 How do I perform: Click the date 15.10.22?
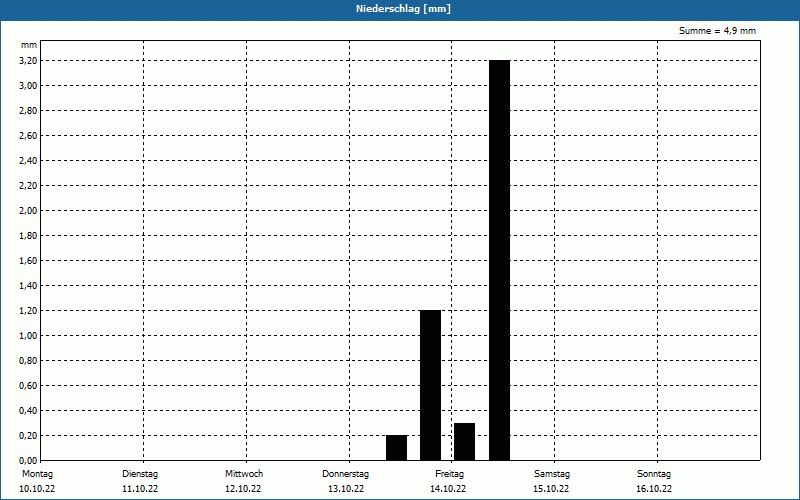[551, 489]
